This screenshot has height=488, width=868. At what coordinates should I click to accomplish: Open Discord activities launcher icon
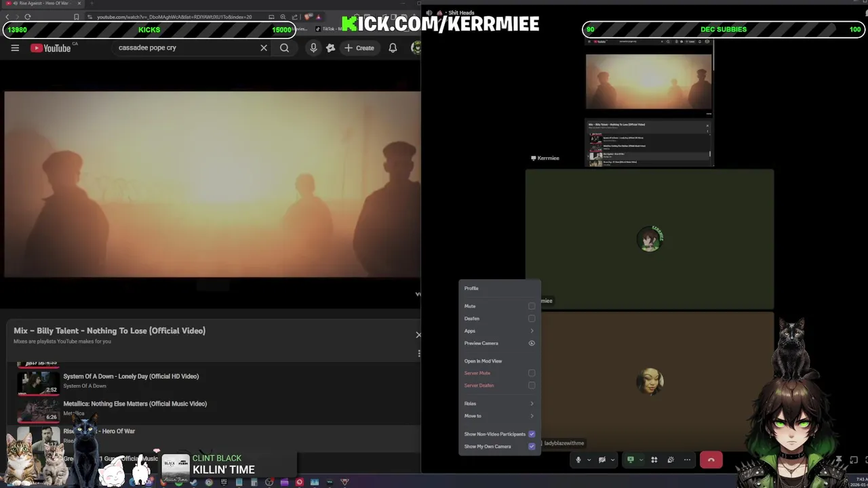654,460
